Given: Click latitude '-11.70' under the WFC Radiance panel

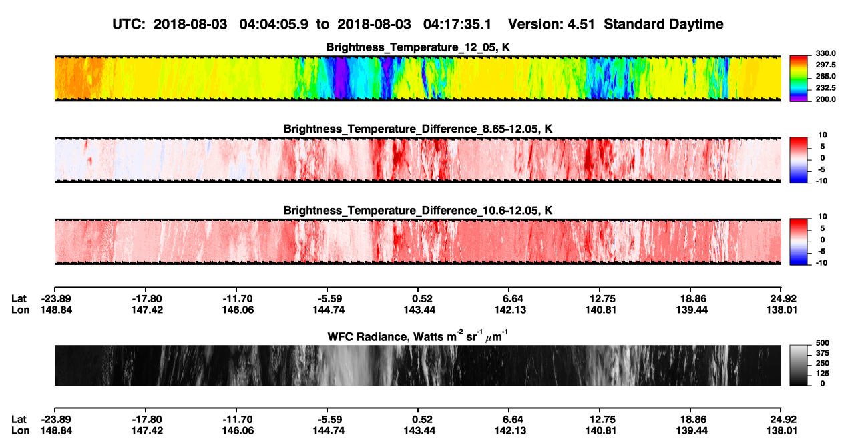Looking at the screenshot, I should click(237, 419).
